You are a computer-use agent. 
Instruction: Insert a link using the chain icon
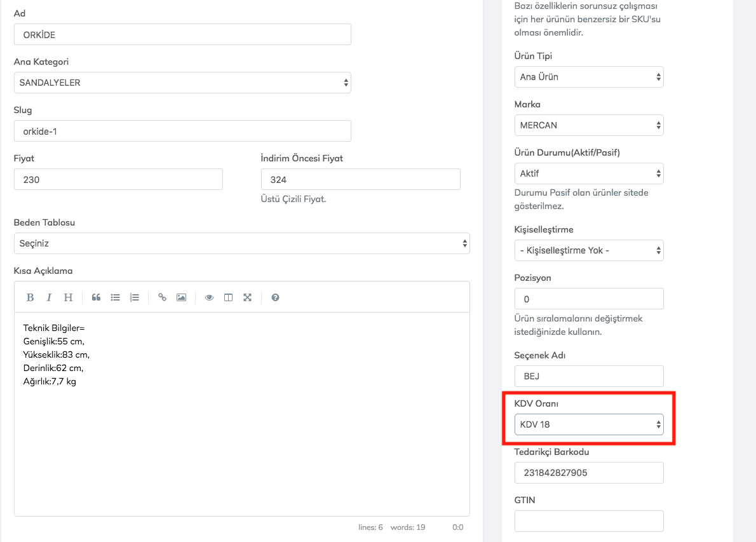point(162,297)
